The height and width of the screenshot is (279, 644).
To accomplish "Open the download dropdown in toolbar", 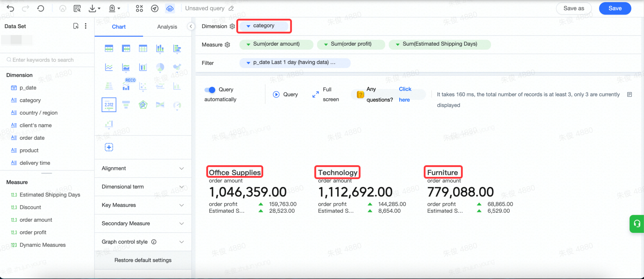I will 95,8.
